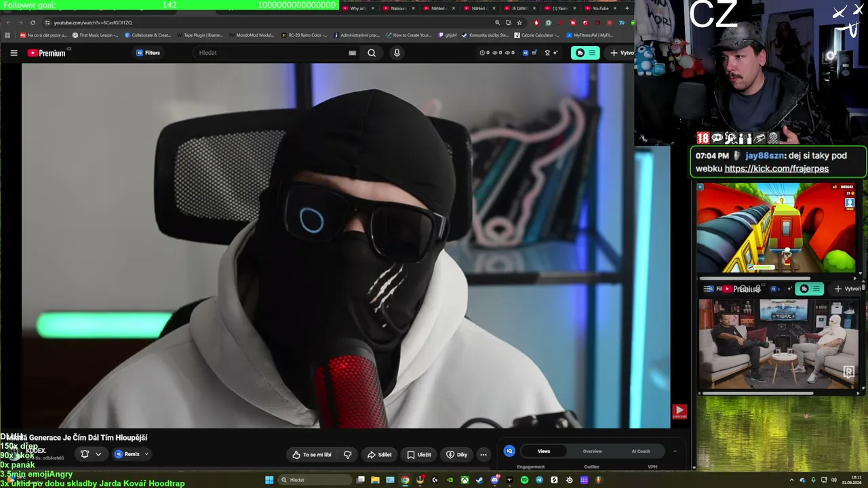Switch to the 'YouTube' browser tab

pos(599,8)
